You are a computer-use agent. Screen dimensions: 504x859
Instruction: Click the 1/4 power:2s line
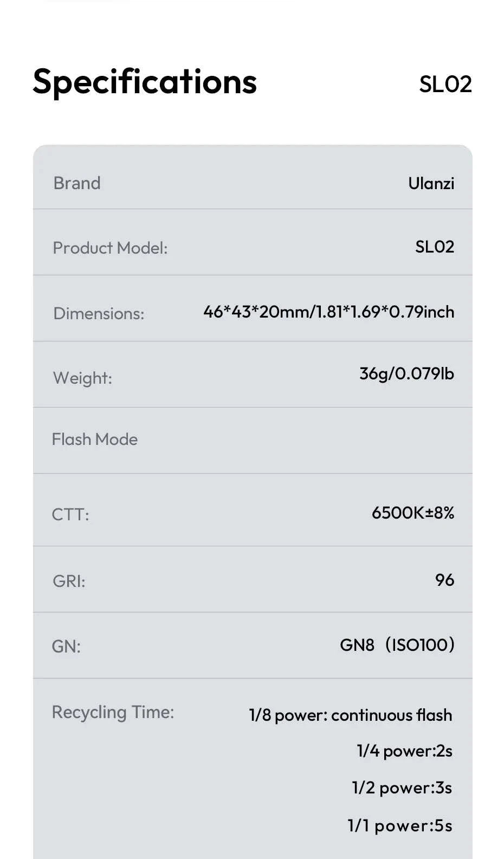pos(404,751)
